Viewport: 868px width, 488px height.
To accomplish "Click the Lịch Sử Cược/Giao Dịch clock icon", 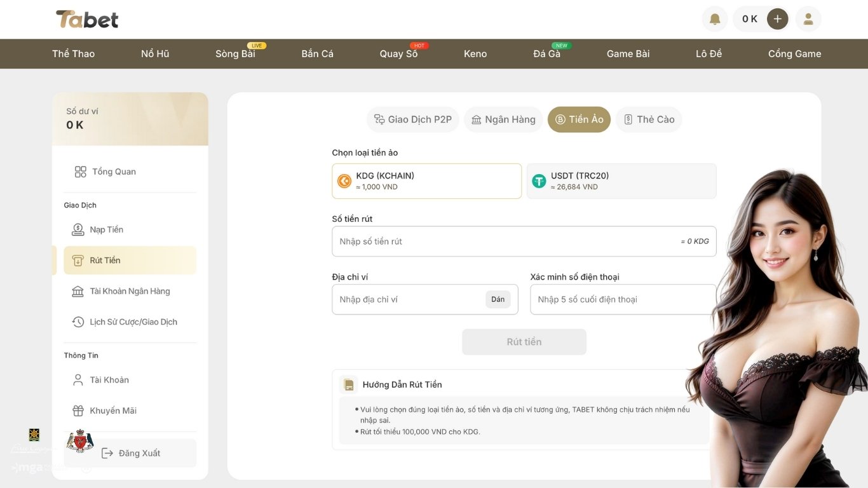I will click(78, 322).
